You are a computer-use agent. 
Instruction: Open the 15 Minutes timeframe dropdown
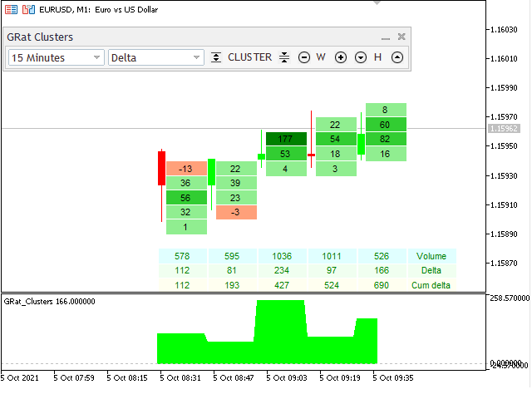56,57
